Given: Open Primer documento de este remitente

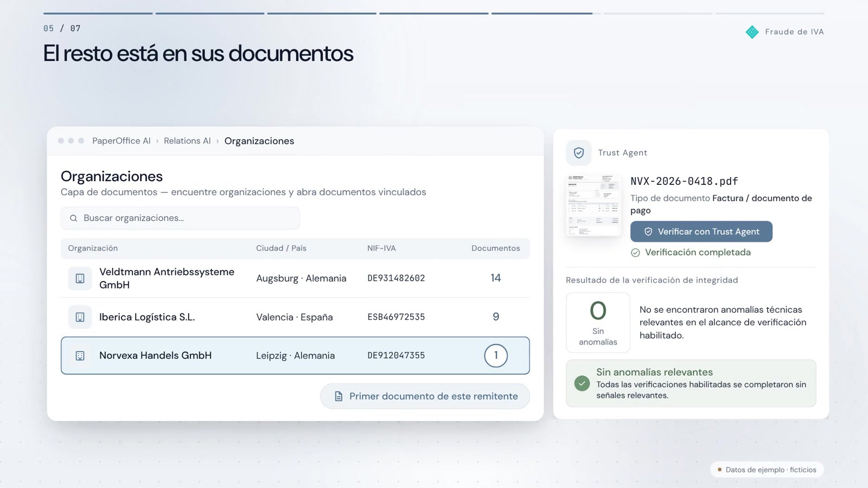Looking at the screenshot, I should tap(425, 396).
